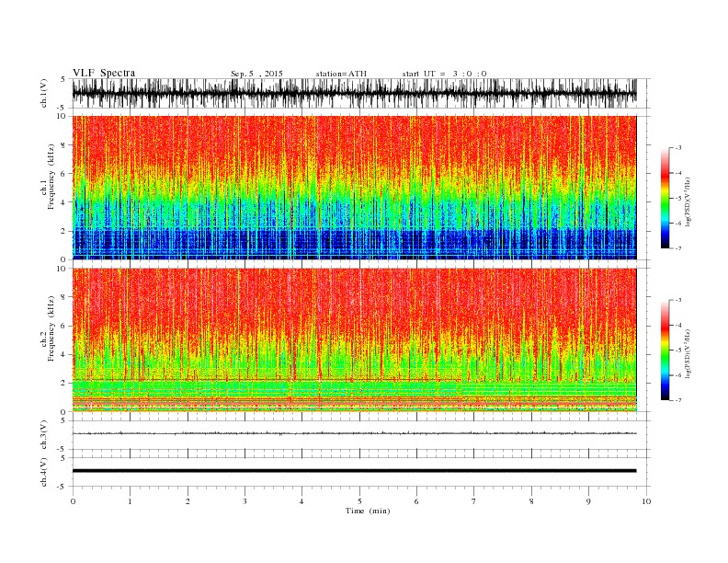Select the 'Time (min)' axis label
Screen dimensions: 728x563
(368, 511)
